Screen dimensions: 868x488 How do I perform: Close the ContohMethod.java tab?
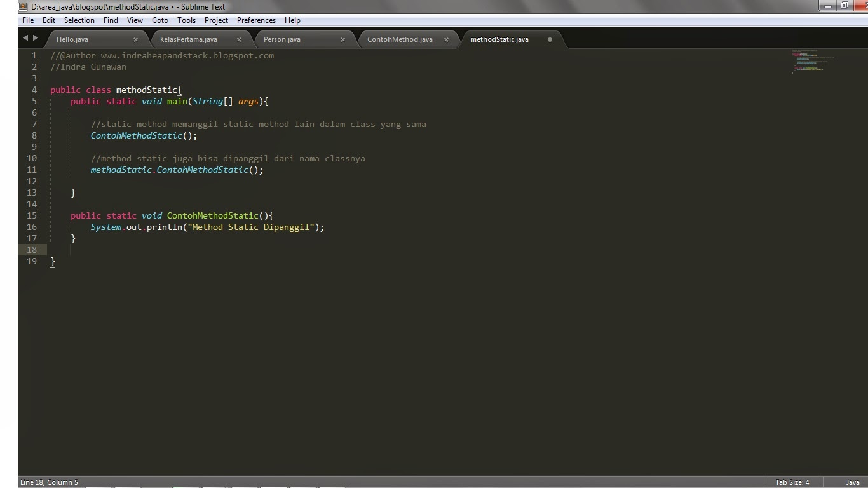tap(446, 39)
